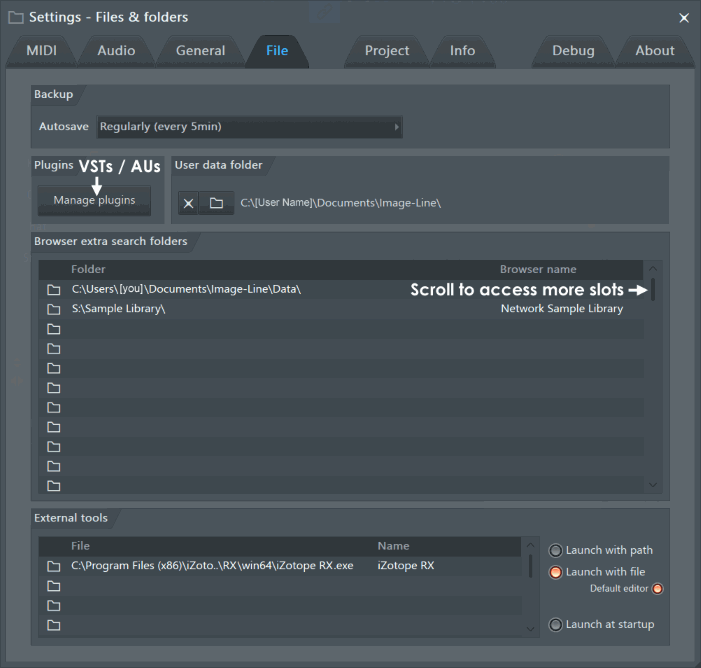Toggle the Default editor option
Viewport: 701px width, 668px height.
(x=657, y=589)
